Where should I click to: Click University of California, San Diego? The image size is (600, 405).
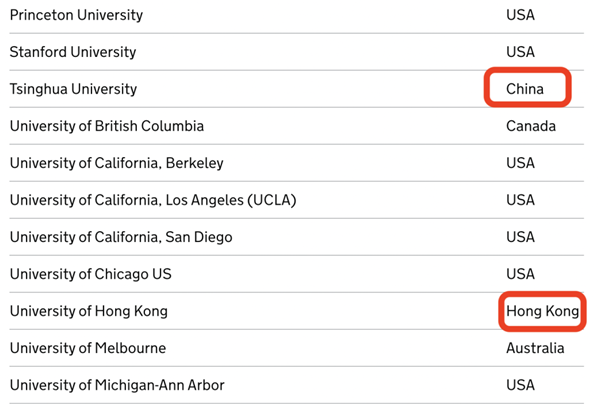pos(121,237)
